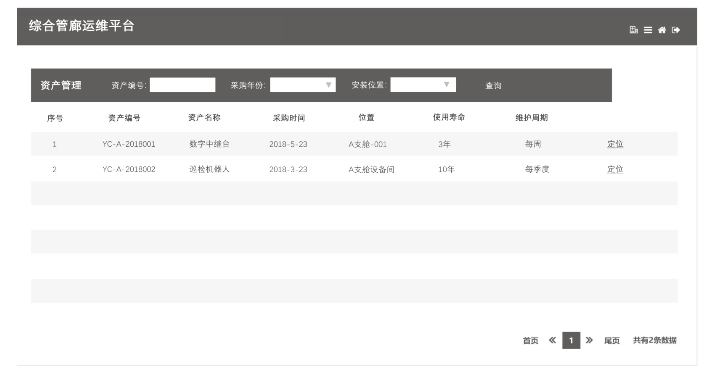Go to 尾页 last page
This screenshot has height=388, width=708.
(x=612, y=341)
